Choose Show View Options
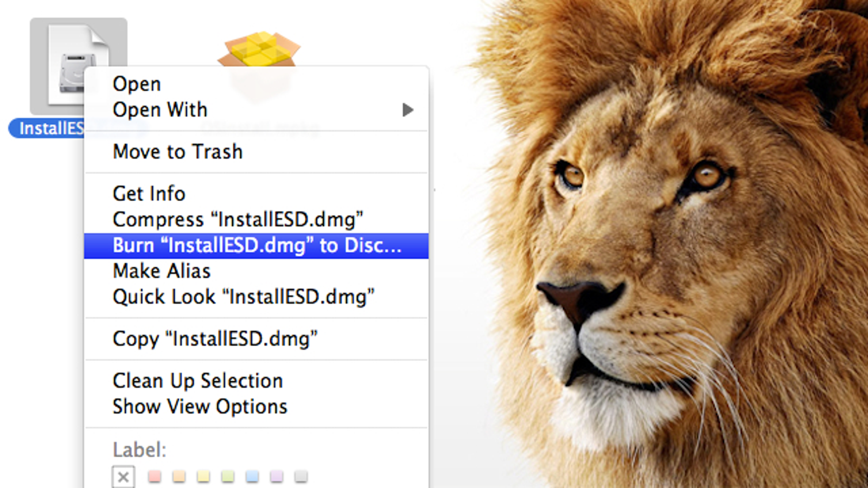Viewport: 868px width, 488px height. [256, 407]
